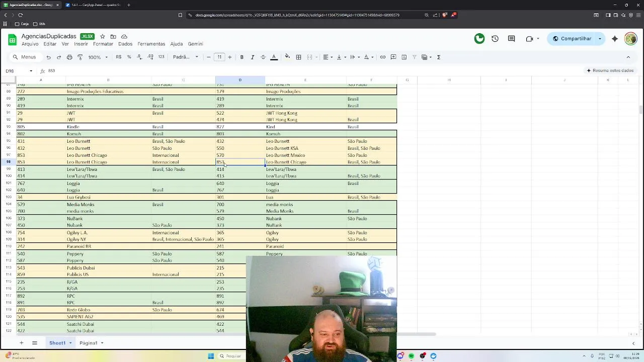
Task: Switch to the Página1 sheet tab
Action: pyautogui.click(x=88, y=343)
